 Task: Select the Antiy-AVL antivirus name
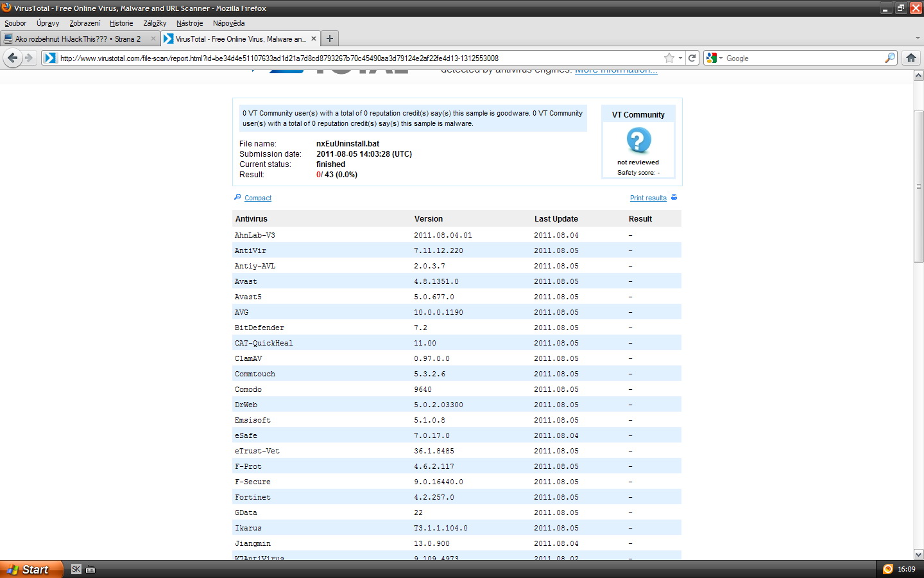click(255, 266)
